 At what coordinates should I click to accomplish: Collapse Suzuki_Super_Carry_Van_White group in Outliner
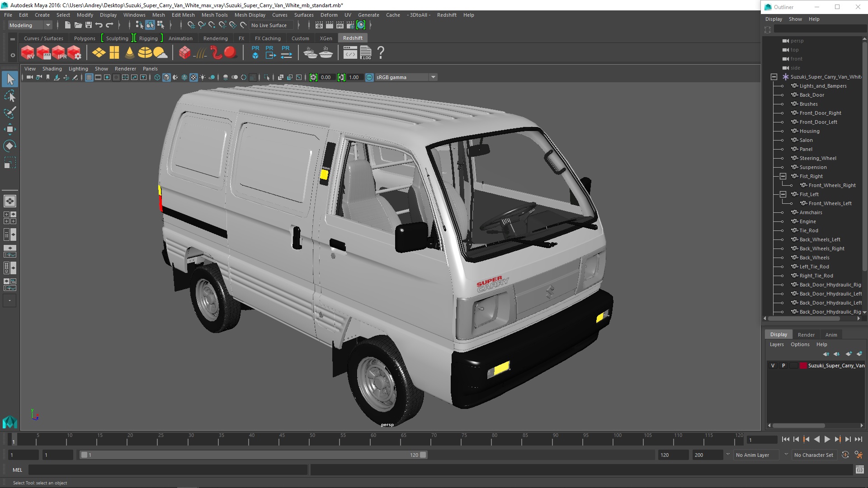774,77
